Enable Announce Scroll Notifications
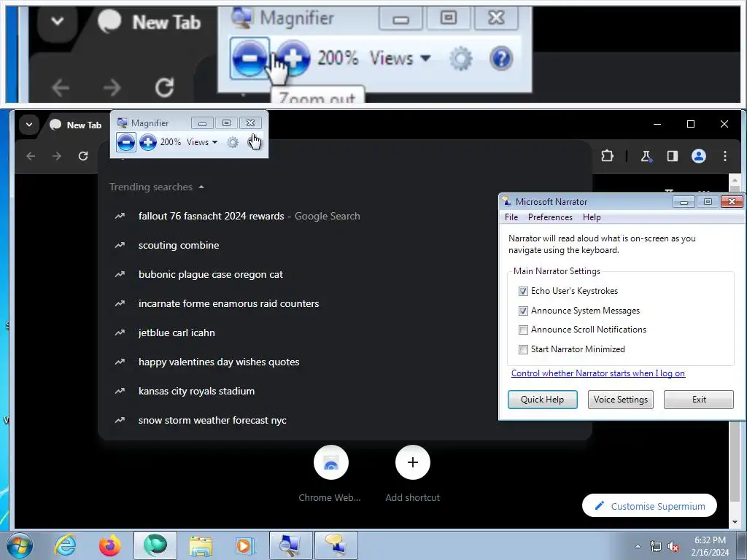Image resolution: width=747 pixels, height=560 pixels. coord(523,330)
